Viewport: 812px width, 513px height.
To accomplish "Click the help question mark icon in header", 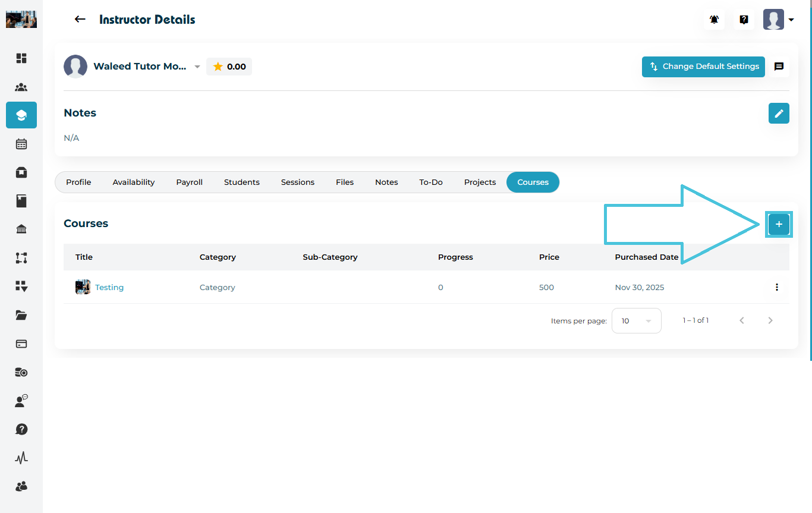I will coord(744,20).
